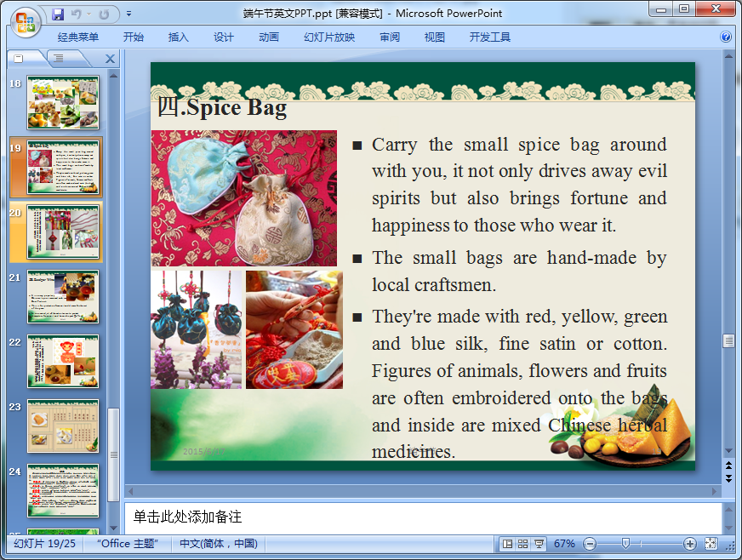Click the status bar text 幻灯片 19/25
Viewport: 742px width, 560px height.
click(44, 544)
